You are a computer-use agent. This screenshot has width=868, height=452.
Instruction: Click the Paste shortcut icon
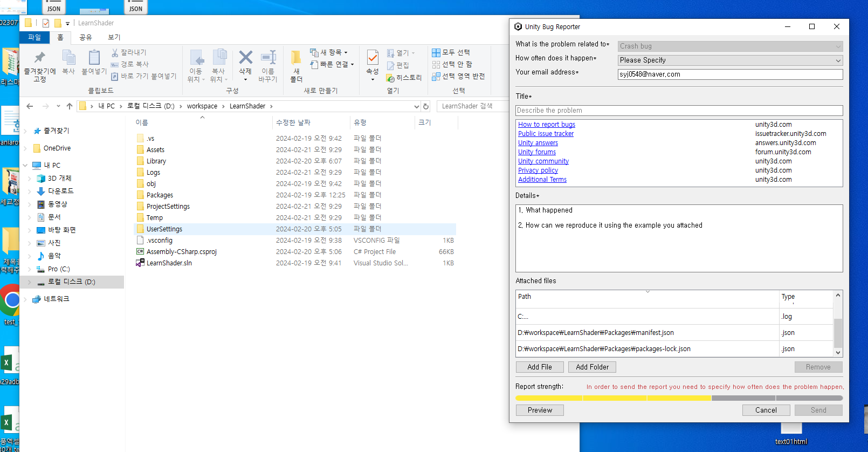click(x=115, y=76)
